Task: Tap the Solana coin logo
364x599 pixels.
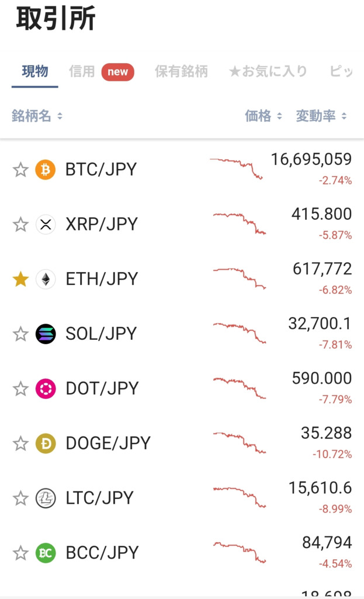Action: click(46, 334)
